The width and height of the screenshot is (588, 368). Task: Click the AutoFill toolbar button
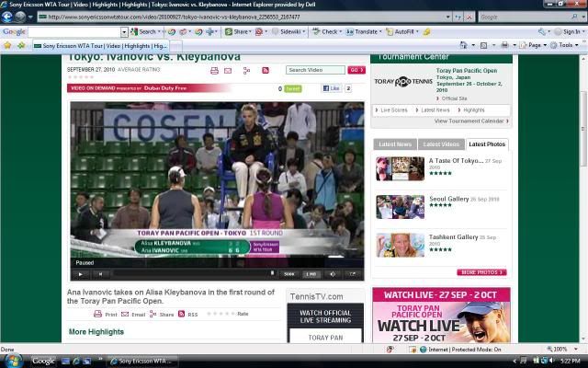tap(401, 32)
